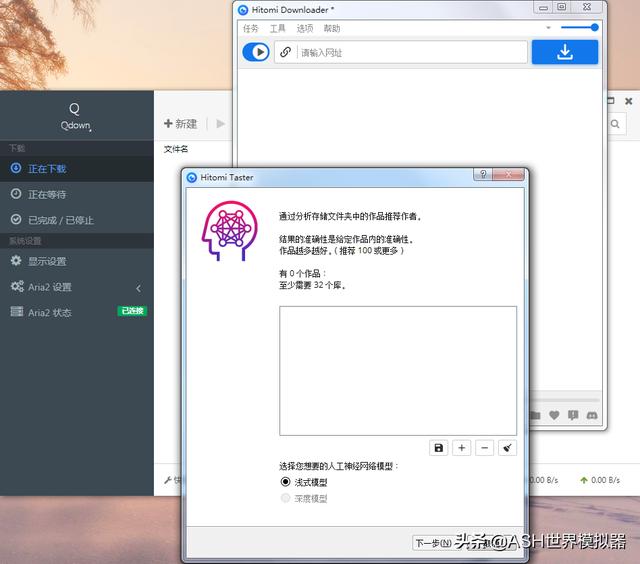Open the 帮助 menu
This screenshot has width=640, height=564.
point(332,29)
